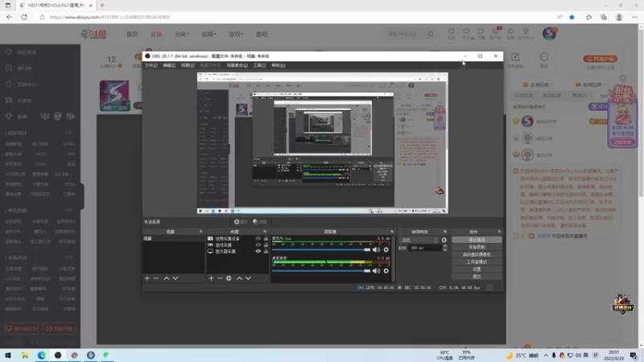Open the source Filters button above the panels
The image size is (644, 362).
pos(260,222)
